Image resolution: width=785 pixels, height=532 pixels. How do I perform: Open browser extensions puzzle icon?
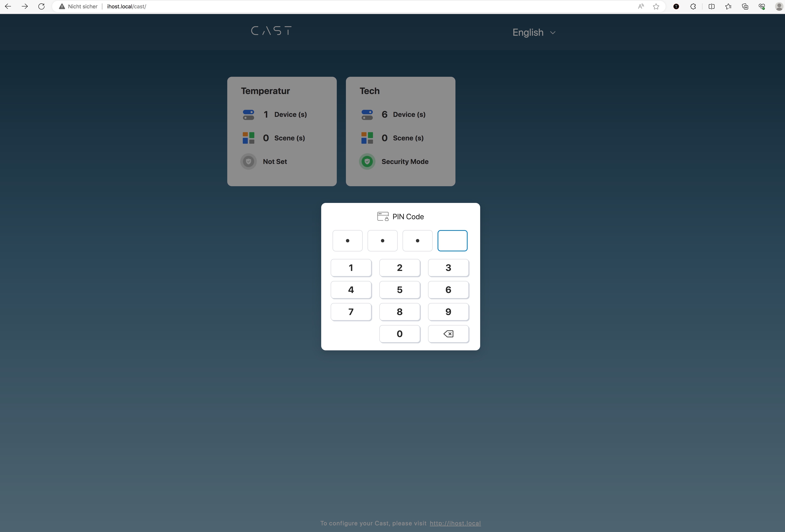pyautogui.click(x=693, y=6)
